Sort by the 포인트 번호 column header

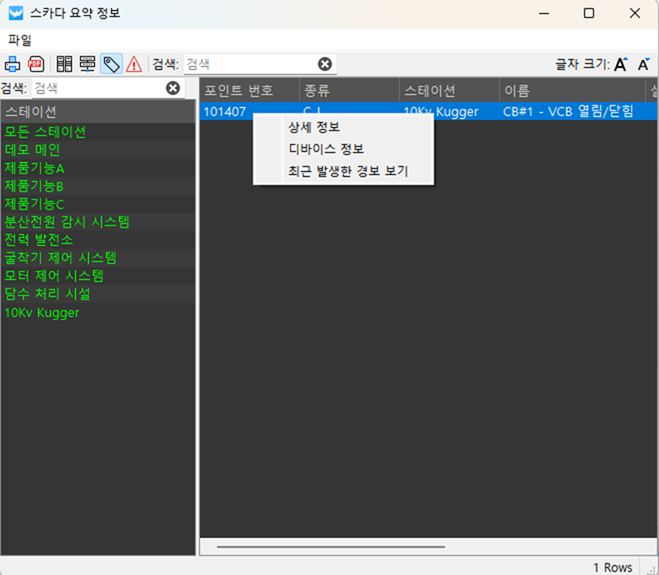pyautogui.click(x=238, y=91)
